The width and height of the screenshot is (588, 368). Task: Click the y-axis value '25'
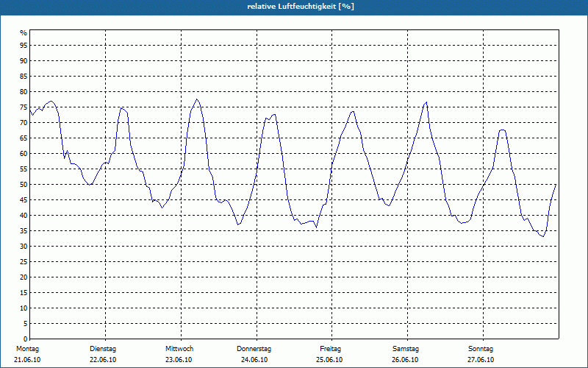(x=24, y=262)
